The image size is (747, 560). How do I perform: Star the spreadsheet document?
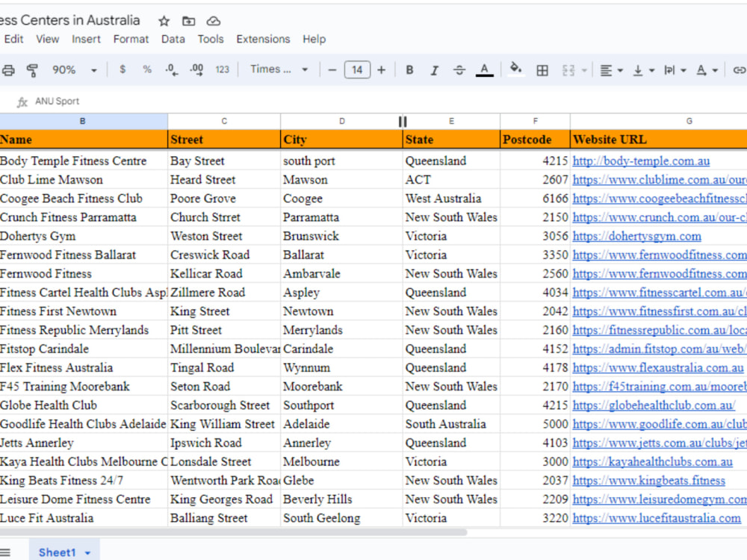click(164, 21)
